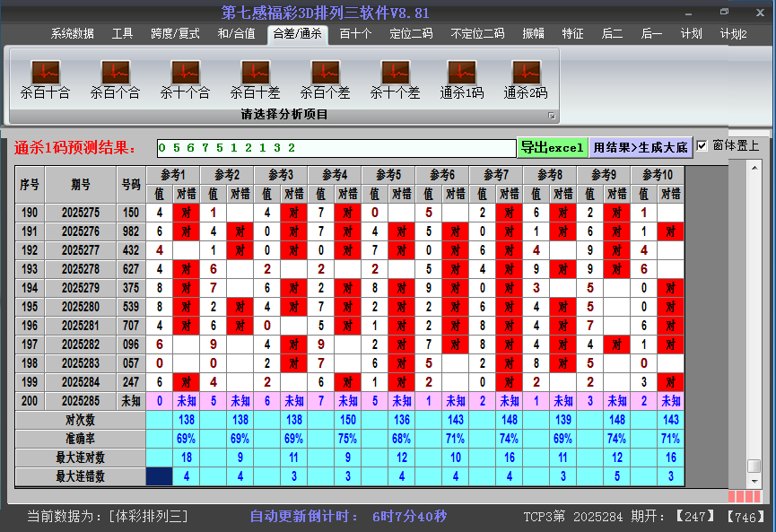Image resolution: width=776 pixels, height=532 pixels.
Task: Select the 杀百个合 analysis icon
Action: coord(115,73)
